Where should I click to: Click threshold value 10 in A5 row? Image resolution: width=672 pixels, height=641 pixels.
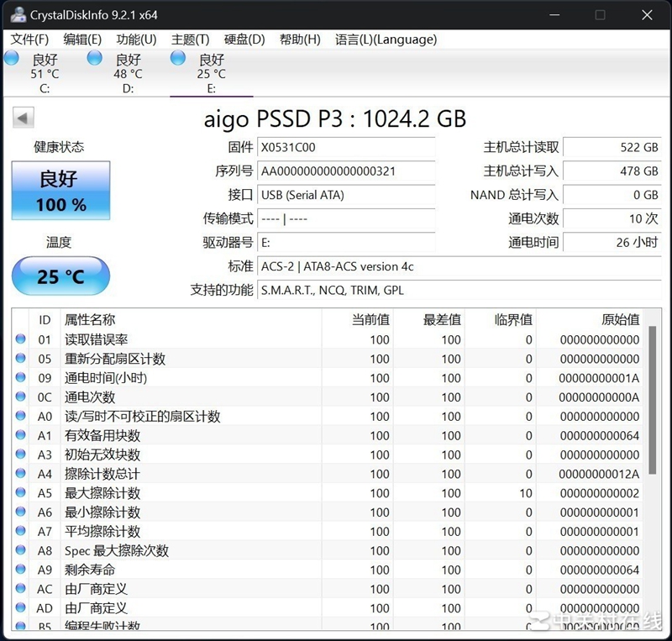(526, 493)
